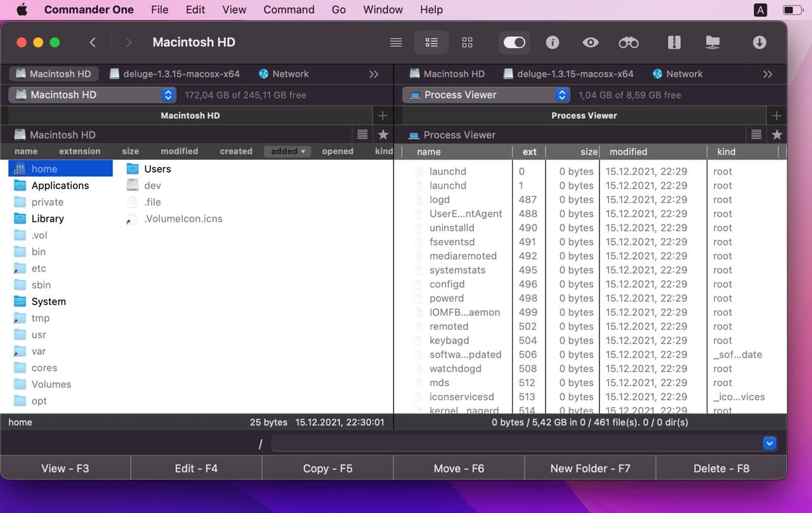Open the network connections manager icon
Image resolution: width=812 pixels, height=513 pixels.
[x=712, y=43]
